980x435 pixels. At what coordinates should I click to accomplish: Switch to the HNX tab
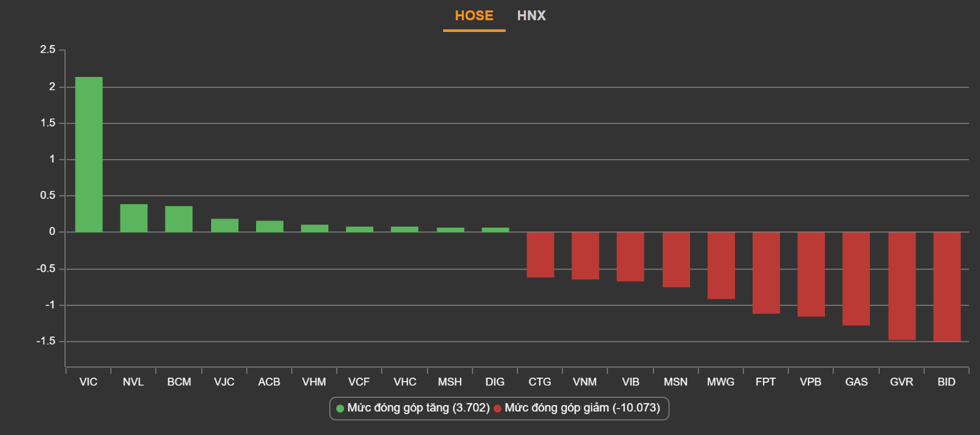click(531, 16)
